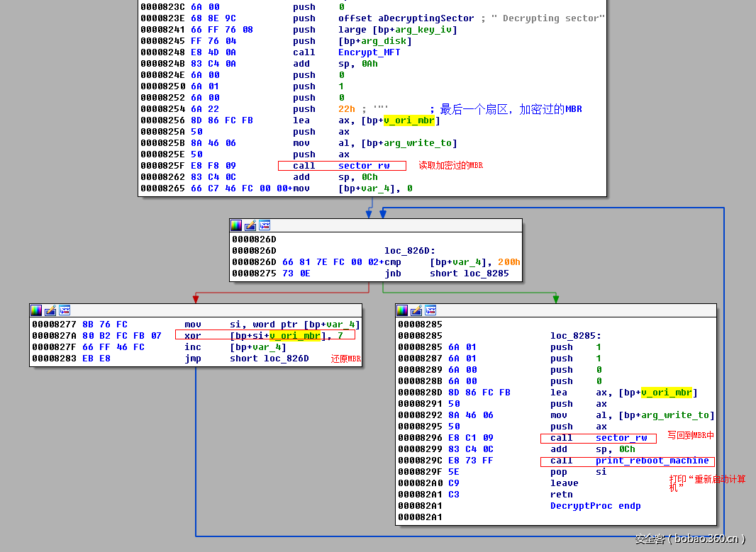
Task: Click the node color icon on the xor loop block
Action: (36, 310)
